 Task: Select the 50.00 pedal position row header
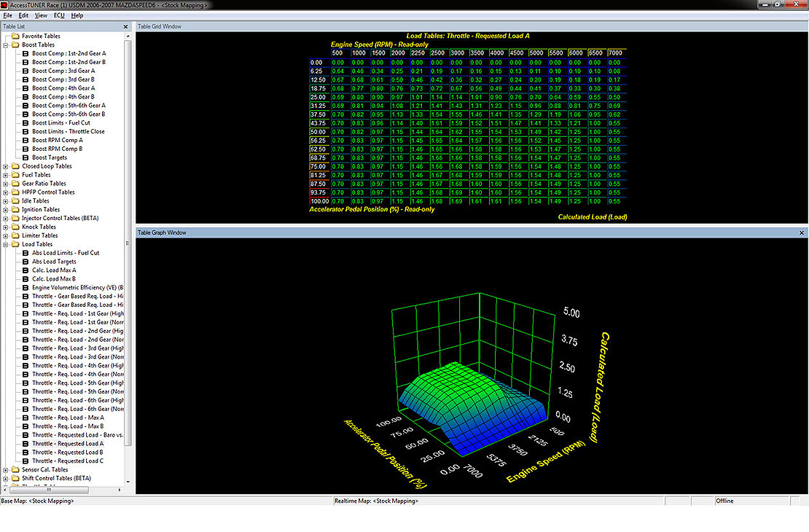tap(319, 132)
